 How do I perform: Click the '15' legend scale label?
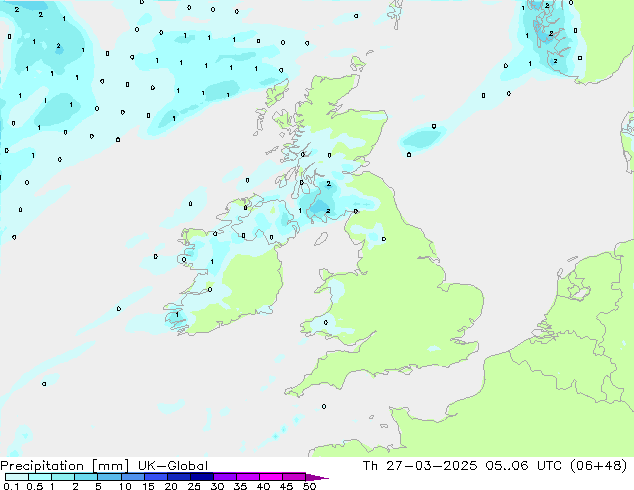tap(148, 486)
